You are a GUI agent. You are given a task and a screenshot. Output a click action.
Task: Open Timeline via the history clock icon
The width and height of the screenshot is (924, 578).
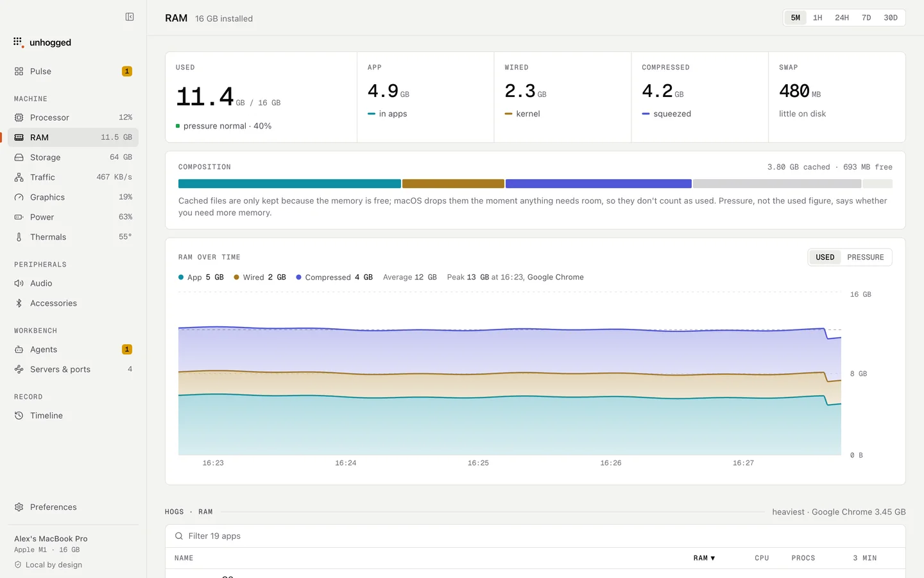19,416
